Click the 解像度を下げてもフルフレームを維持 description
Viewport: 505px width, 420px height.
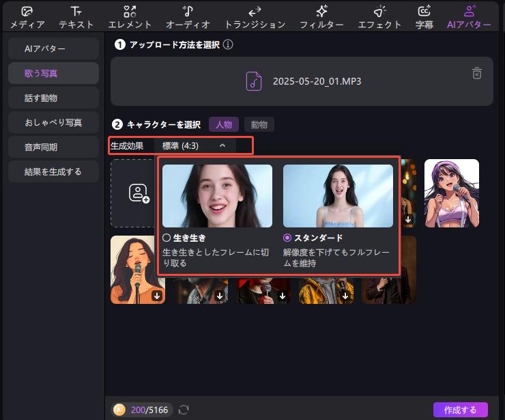336,257
